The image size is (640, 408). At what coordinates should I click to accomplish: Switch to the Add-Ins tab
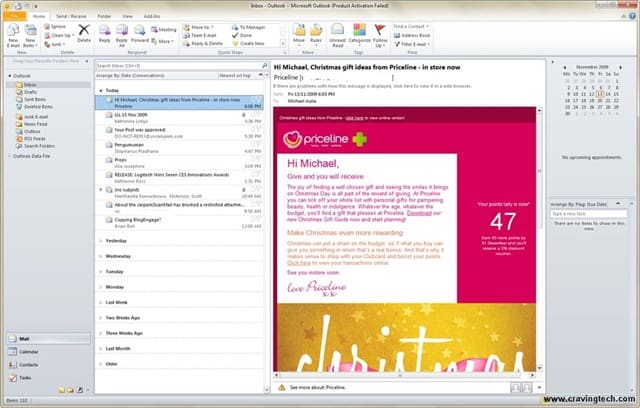click(152, 16)
